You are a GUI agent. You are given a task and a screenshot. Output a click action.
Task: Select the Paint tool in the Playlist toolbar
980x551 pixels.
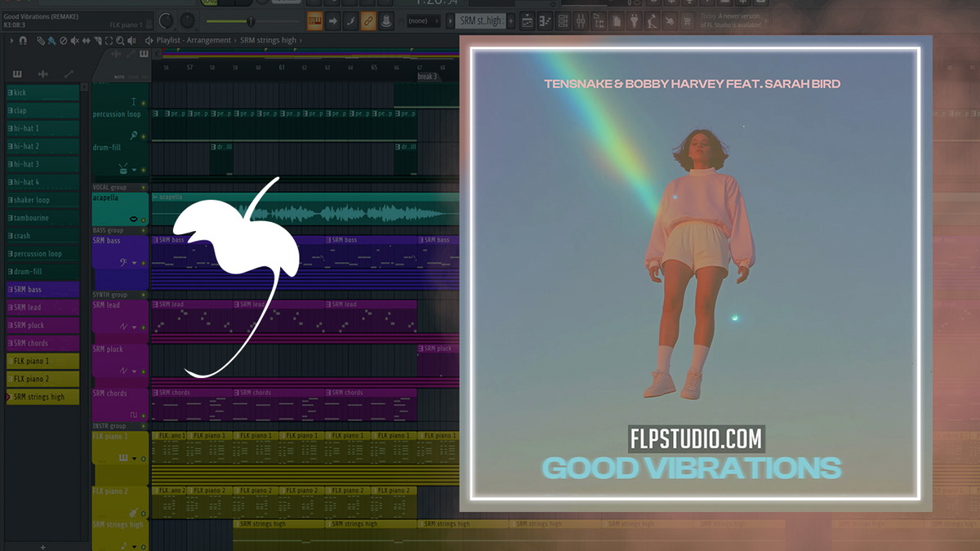[x=52, y=41]
